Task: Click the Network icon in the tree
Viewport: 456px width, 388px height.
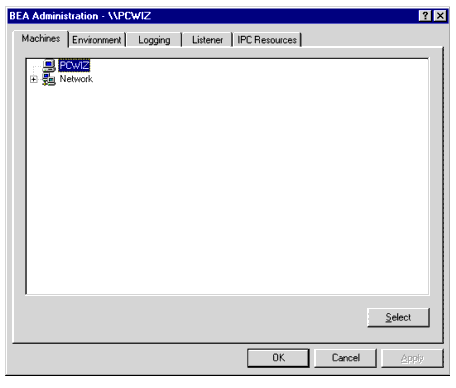Action: 49,79
